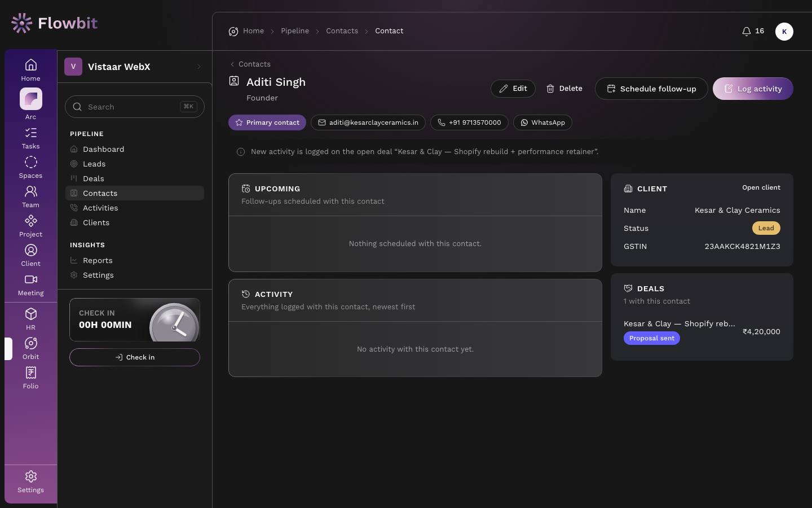Open the Open client link
The width and height of the screenshot is (812, 508).
point(761,187)
